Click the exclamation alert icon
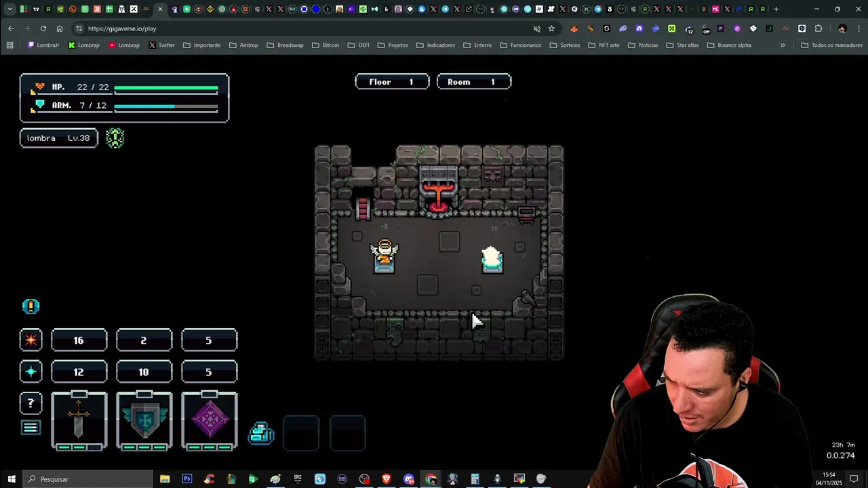The height and width of the screenshot is (488, 868). [x=31, y=306]
